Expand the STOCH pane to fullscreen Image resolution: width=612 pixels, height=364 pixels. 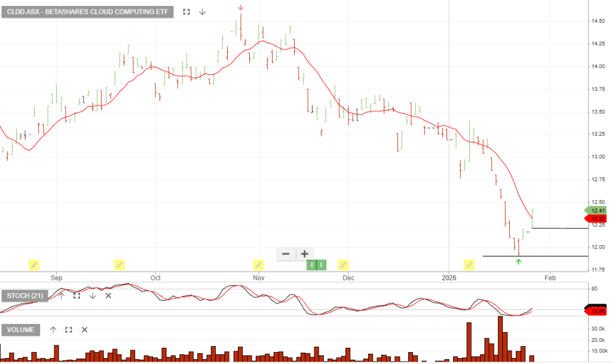tap(76, 295)
